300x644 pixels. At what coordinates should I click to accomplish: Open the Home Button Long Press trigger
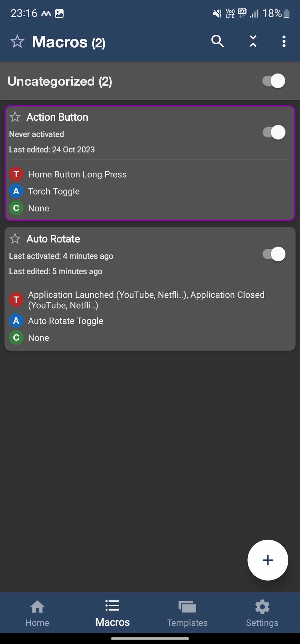77,174
